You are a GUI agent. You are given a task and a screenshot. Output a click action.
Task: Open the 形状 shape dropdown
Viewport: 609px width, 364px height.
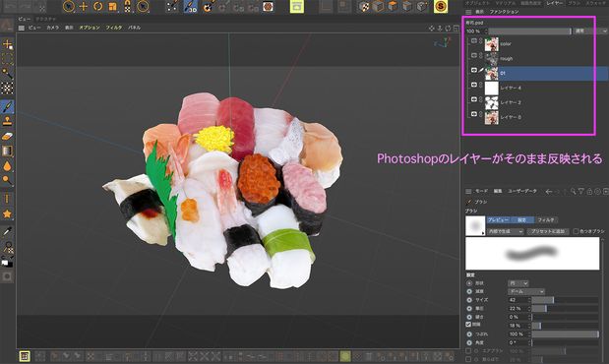tap(518, 283)
